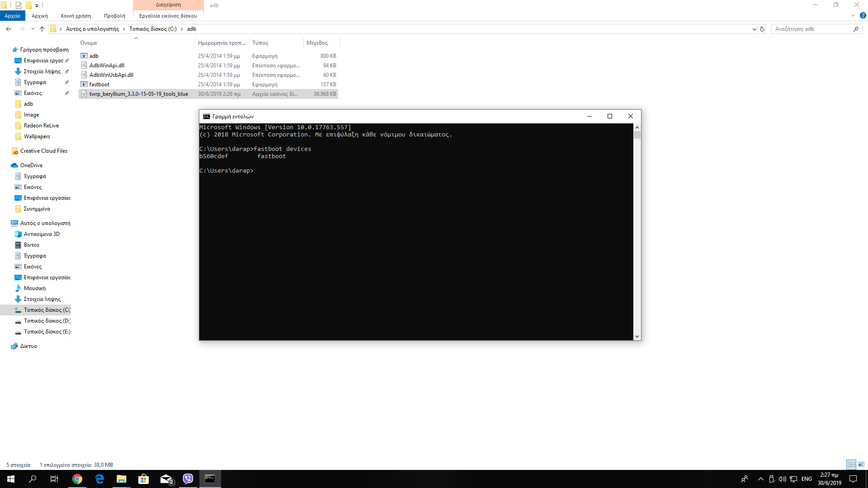Go up one folder level
Screen dimensions: 868x488
point(42,29)
